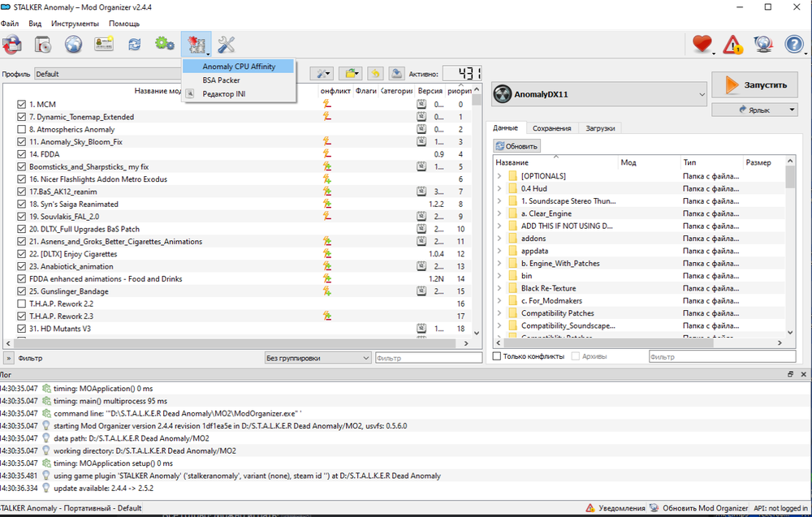Enable the T.H.A.P. Rework 2.2 checkbox
This screenshot has width=812, height=517.
click(x=22, y=304)
